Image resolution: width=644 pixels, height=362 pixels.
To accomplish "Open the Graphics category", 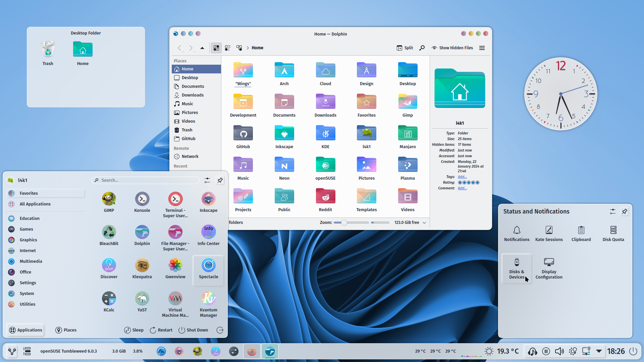I will 45,240.
